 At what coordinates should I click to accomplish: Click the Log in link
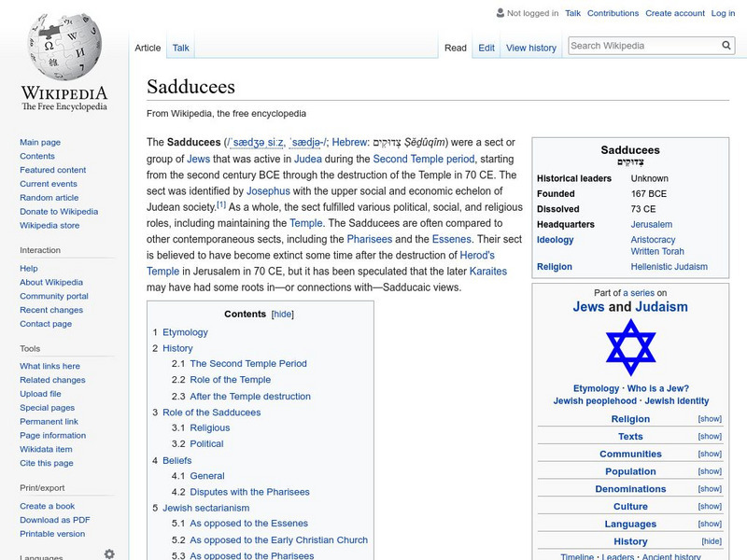click(723, 13)
